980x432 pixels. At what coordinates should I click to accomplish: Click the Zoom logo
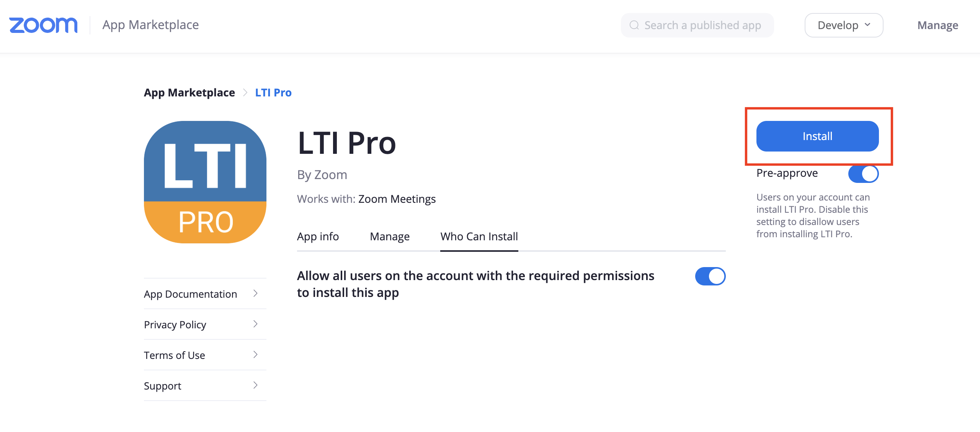coord(43,25)
